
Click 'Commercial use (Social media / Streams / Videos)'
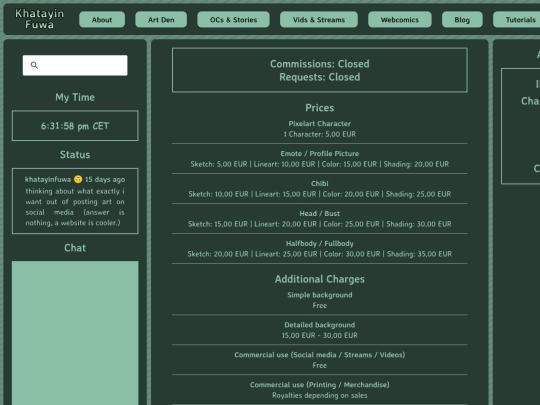320,355
